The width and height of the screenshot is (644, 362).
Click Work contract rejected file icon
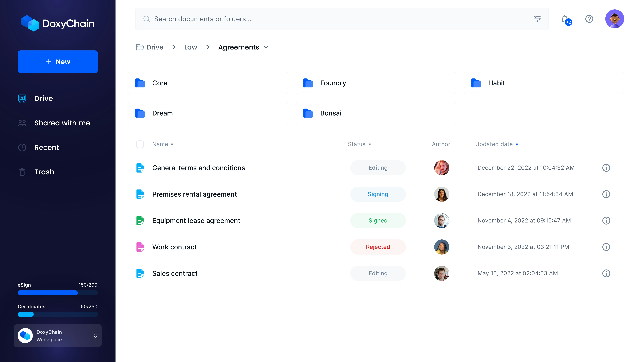[140, 247]
